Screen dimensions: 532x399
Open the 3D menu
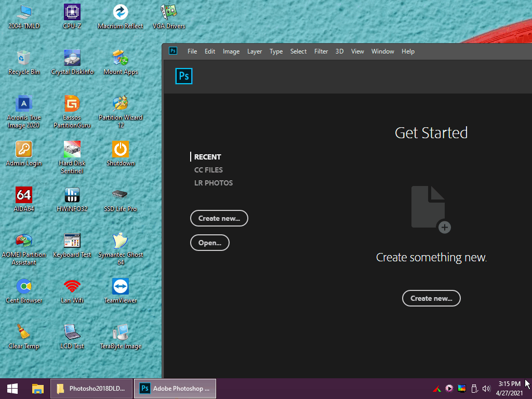(339, 51)
